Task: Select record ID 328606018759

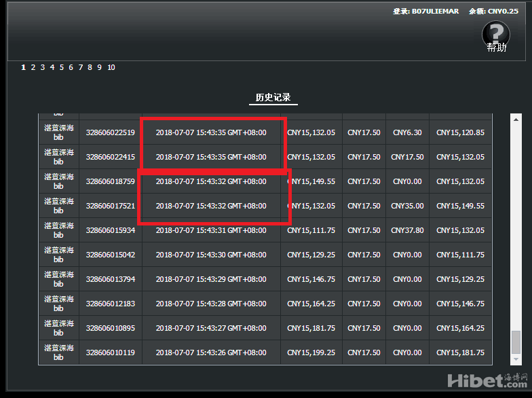Action: coord(110,181)
